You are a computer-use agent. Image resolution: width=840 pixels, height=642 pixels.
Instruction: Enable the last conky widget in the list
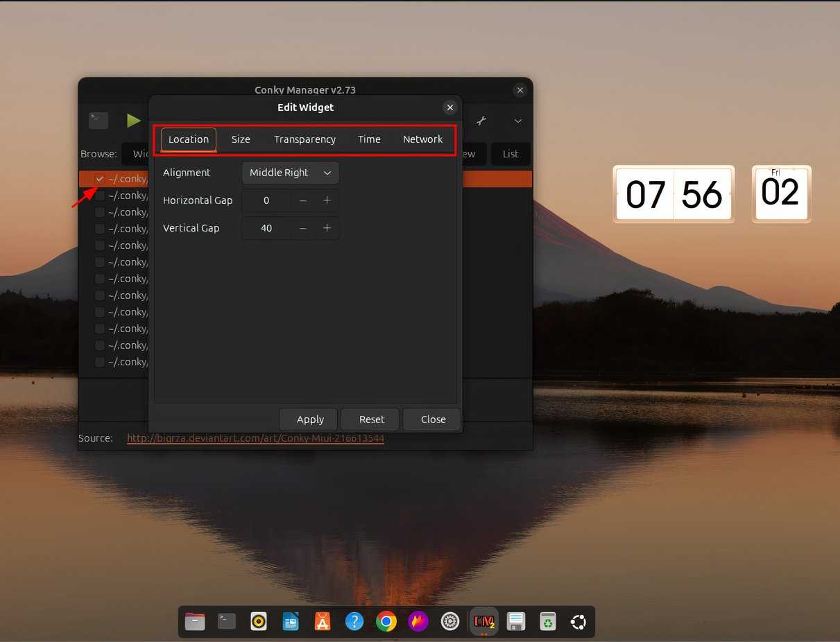pos(99,361)
